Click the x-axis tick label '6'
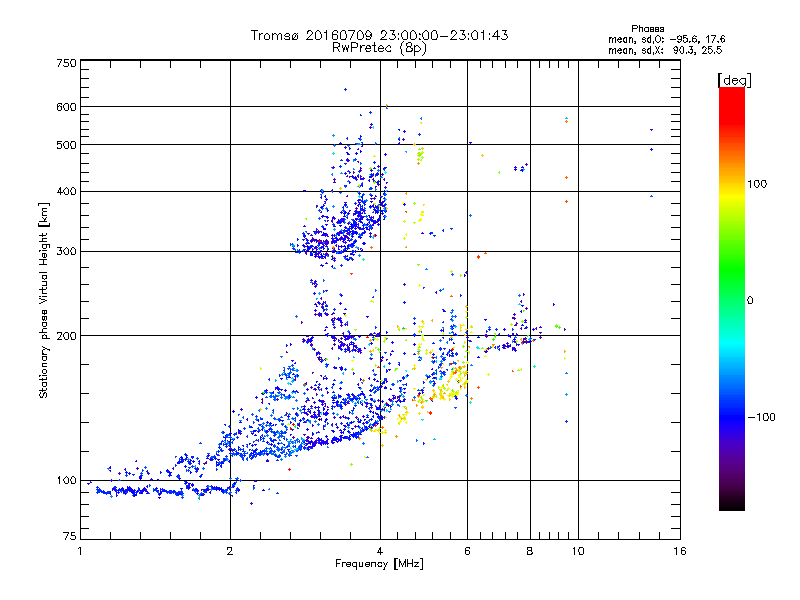The image size is (800, 600). (x=467, y=551)
